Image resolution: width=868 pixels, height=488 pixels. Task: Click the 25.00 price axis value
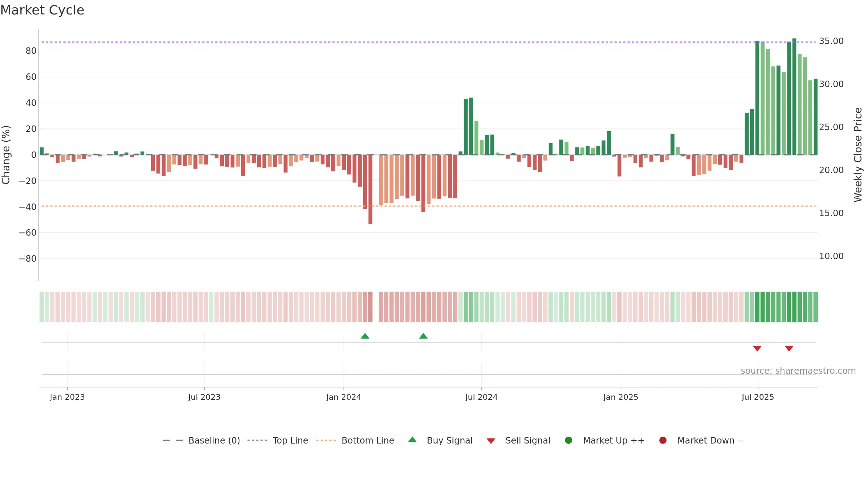point(831,127)
